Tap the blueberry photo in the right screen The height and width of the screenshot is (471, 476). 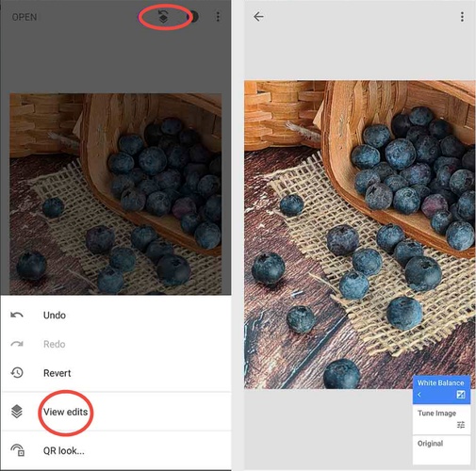(360, 235)
